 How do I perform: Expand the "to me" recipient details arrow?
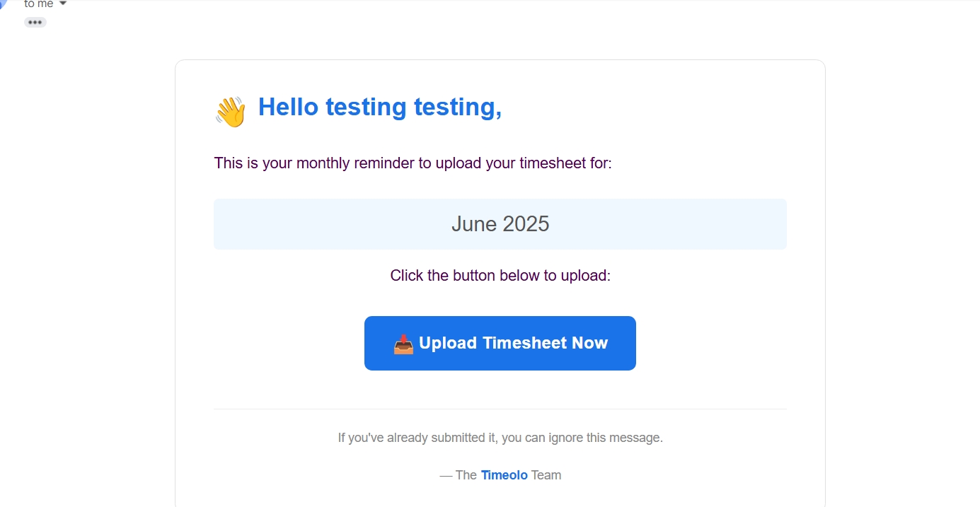(x=63, y=4)
